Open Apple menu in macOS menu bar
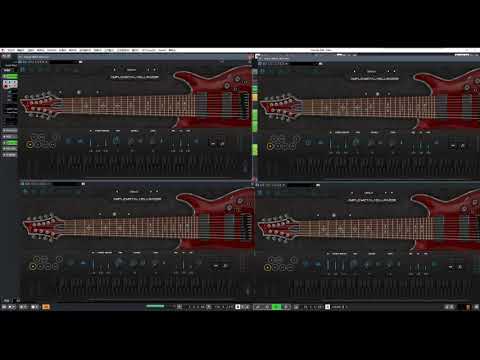 tap(3, 50)
